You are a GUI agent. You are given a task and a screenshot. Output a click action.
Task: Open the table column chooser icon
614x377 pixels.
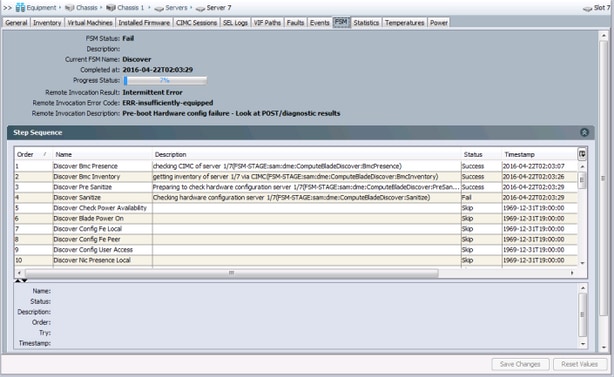(582, 154)
